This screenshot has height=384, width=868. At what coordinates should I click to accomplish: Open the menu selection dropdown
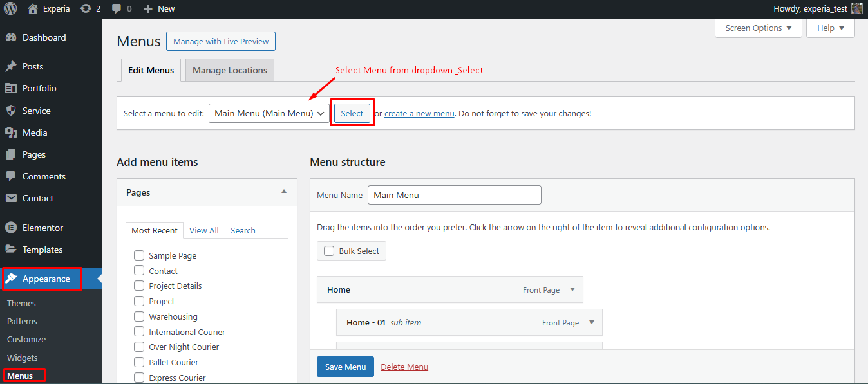coord(270,113)
